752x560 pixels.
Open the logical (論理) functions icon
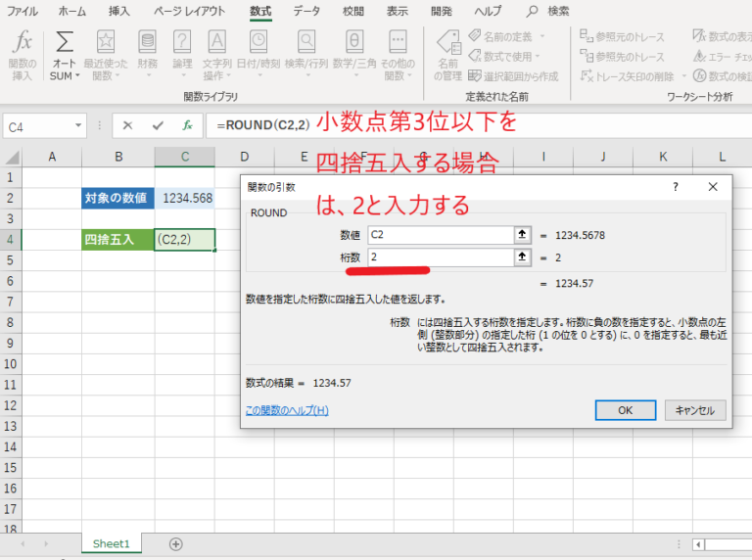(x=182, y=42)
